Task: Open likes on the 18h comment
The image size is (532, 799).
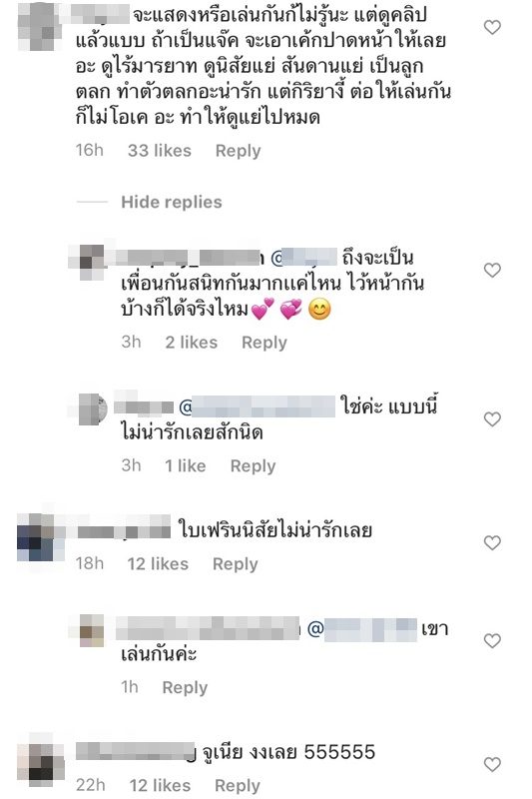Action: 158,564
